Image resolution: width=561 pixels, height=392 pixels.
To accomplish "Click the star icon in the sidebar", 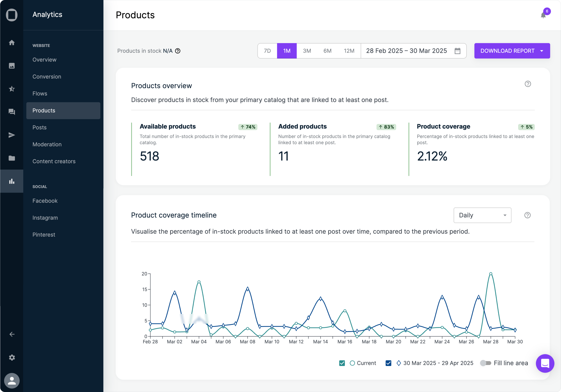I will [x=12, y=89].
